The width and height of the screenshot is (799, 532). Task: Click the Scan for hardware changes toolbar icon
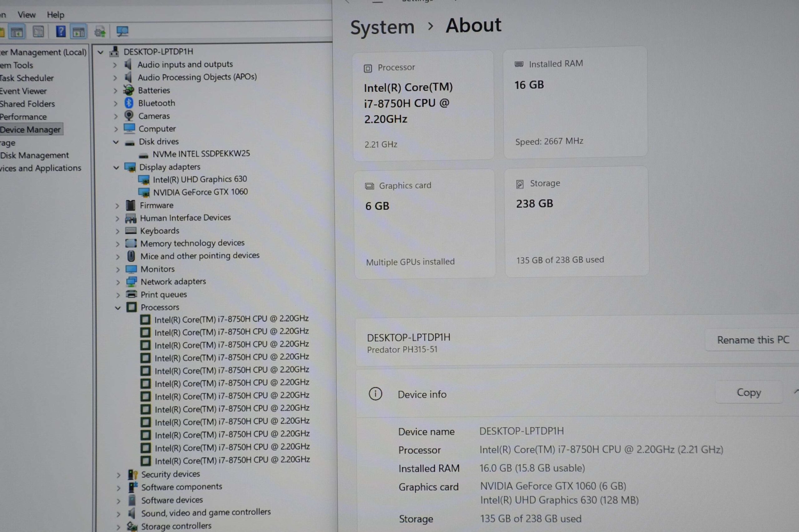pos(122,31)
